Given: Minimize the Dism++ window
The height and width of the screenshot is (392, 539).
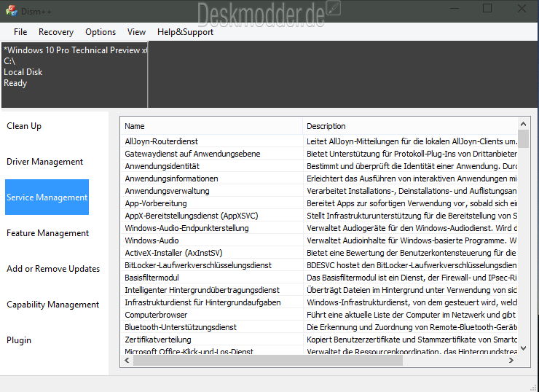Looking at the screenshot, I should pos(455,8).
